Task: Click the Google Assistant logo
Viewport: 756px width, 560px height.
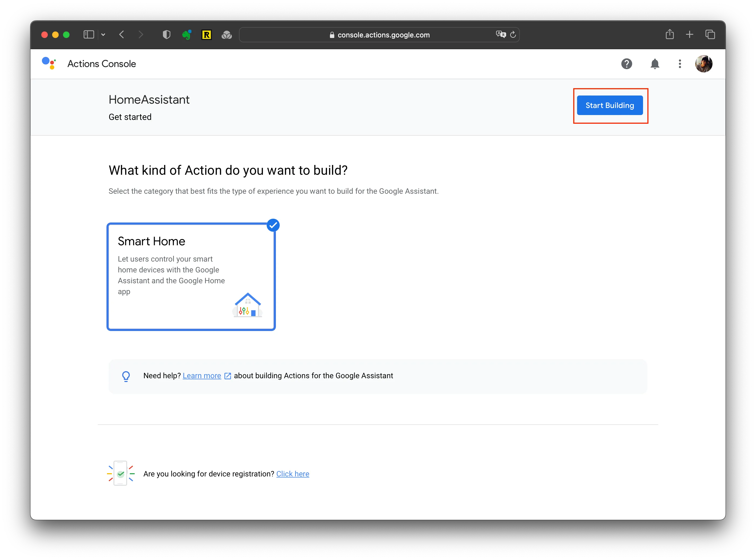Action: point(49,63)
